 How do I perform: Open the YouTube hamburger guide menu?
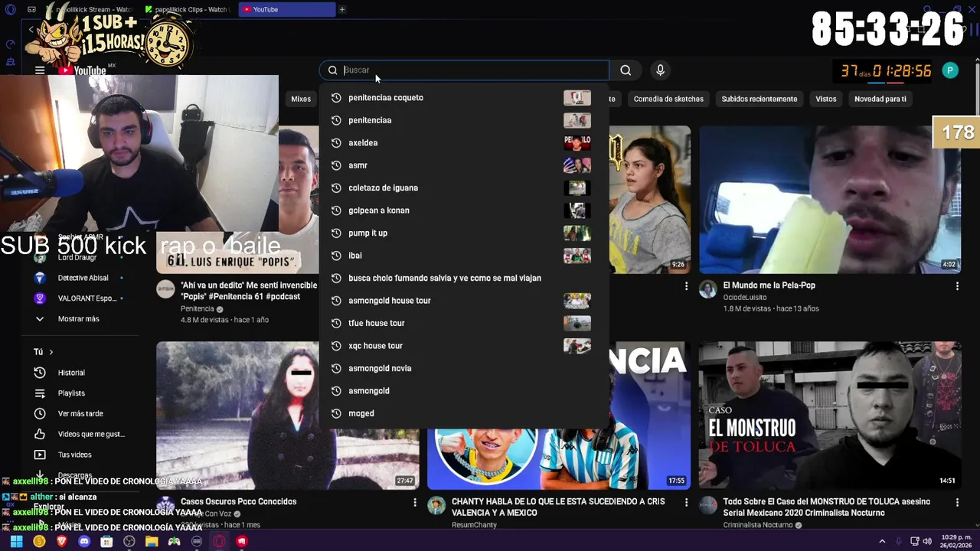(40, 70)
